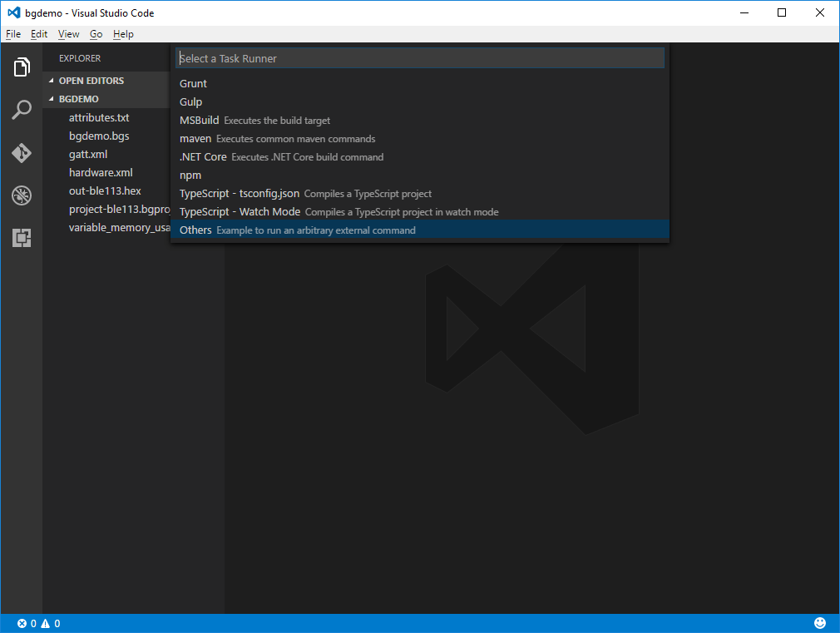Select the Gulp task runner

pyautogui.click(x=420, y=101)
